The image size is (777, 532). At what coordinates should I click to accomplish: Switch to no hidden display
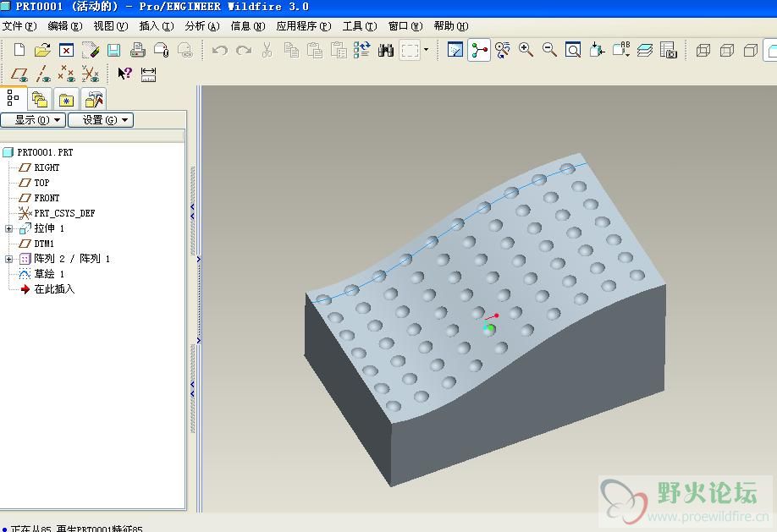[x=751, y=50]
